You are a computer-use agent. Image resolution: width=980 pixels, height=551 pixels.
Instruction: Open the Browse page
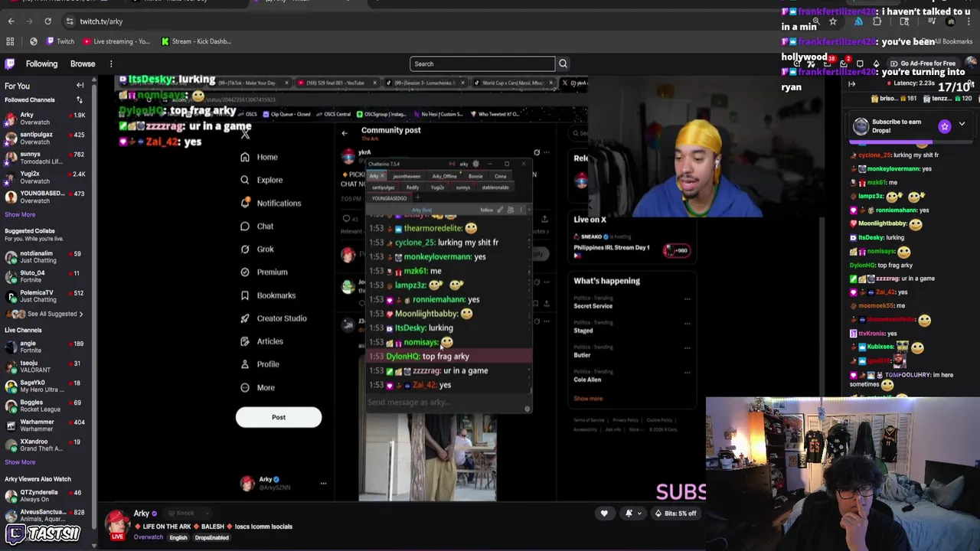[83, 64]
